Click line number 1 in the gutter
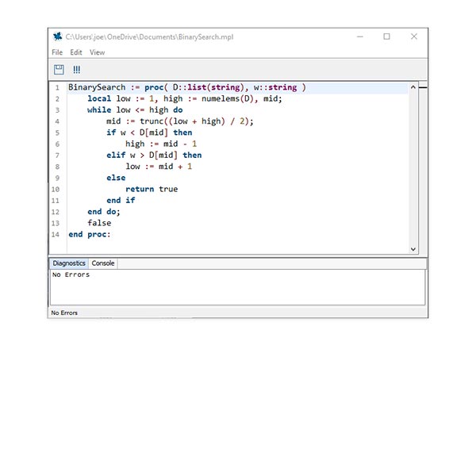 pos(56,87)
